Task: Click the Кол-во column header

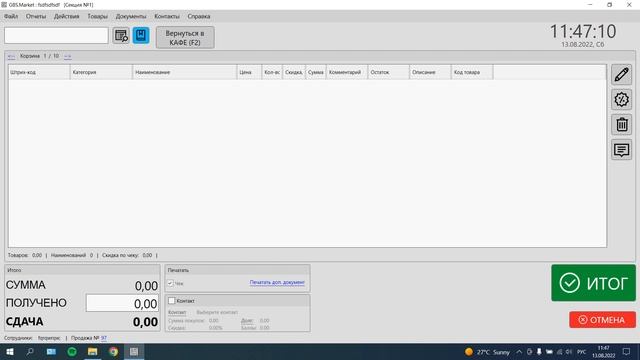Action: [272, 72]
